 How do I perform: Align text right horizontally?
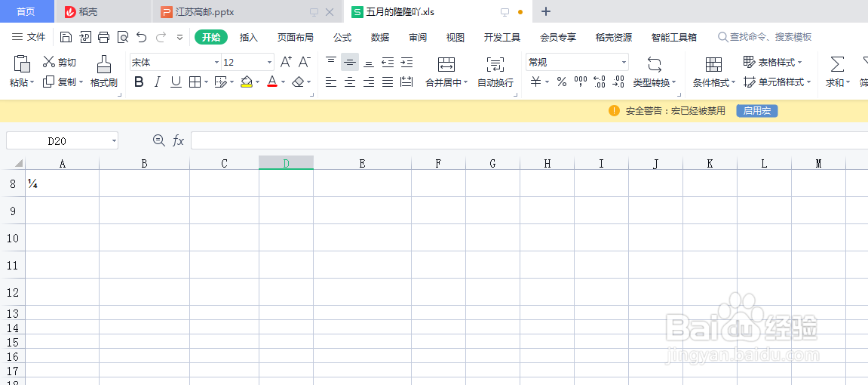tap(369, 82)
